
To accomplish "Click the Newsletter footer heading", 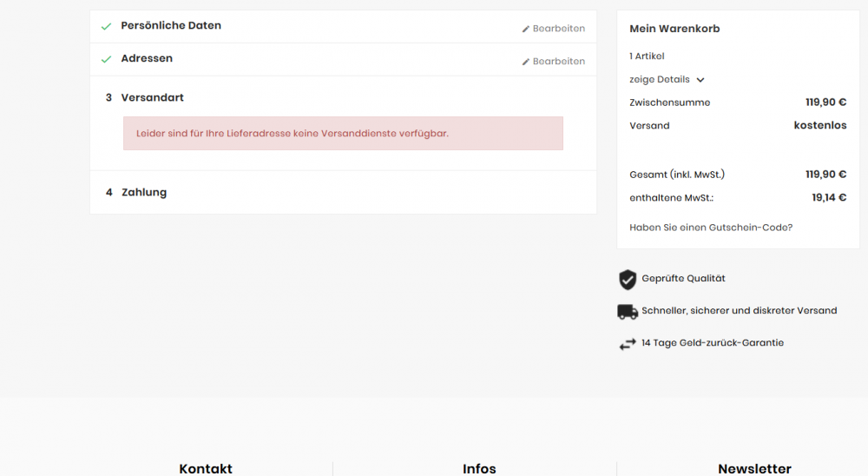I will pyautogui.click(x=754, y=468).
